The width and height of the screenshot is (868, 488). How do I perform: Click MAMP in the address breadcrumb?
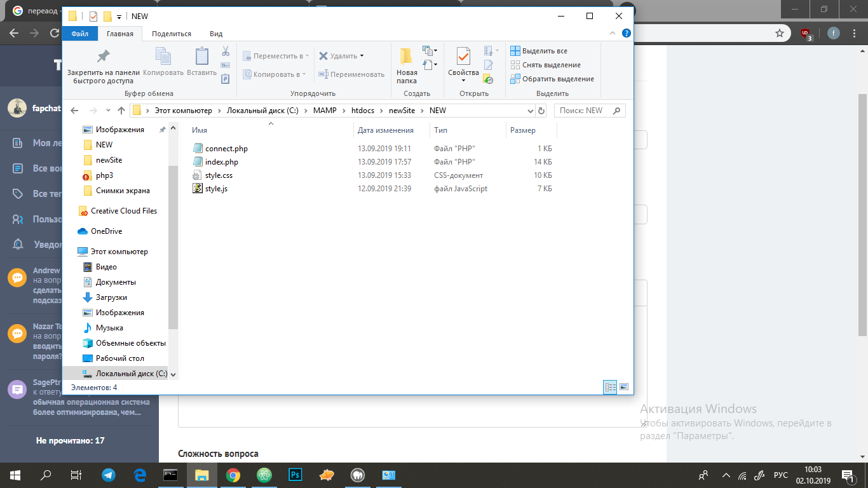coord(325,111)
